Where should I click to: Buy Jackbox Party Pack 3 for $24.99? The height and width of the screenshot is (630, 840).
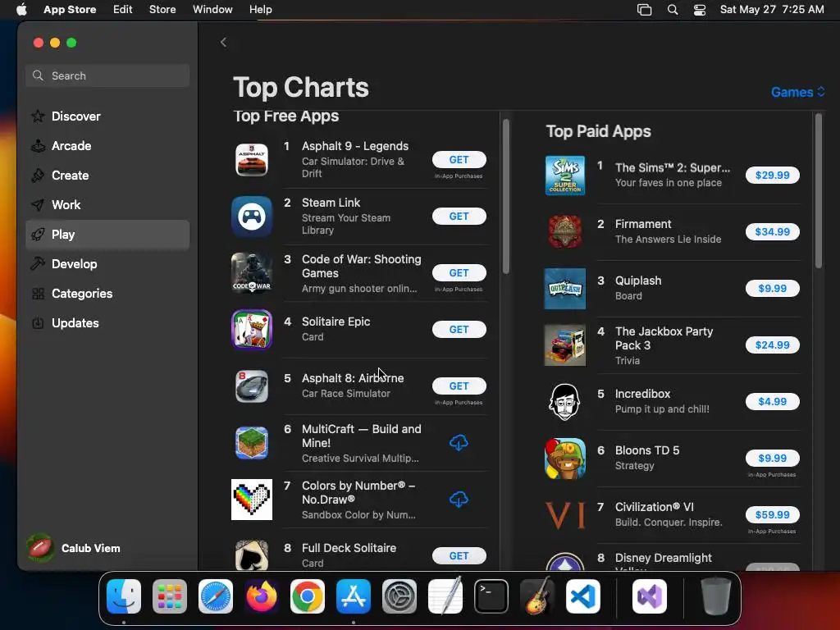point(772,345)
